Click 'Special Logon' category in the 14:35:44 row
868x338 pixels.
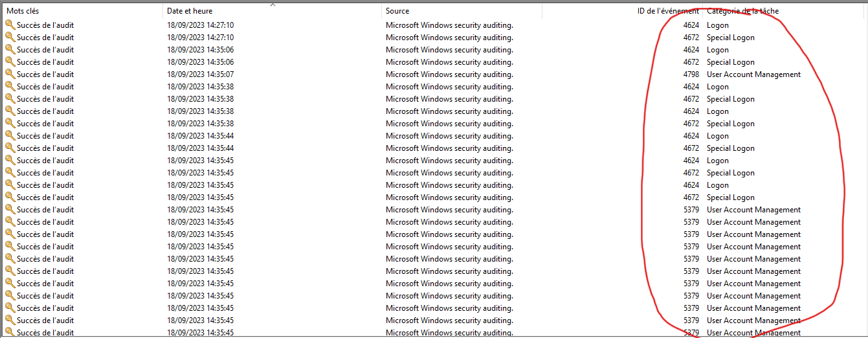(731, 148)
